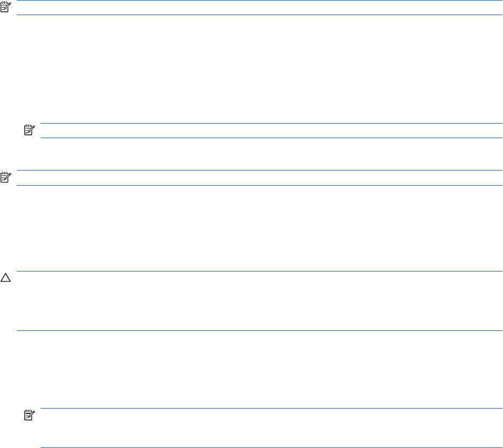Click inside the middle left-margin note box
Image resolution: width=503 pixels, height=448 pixels.
pyautogui.click(x=259, y=178)
